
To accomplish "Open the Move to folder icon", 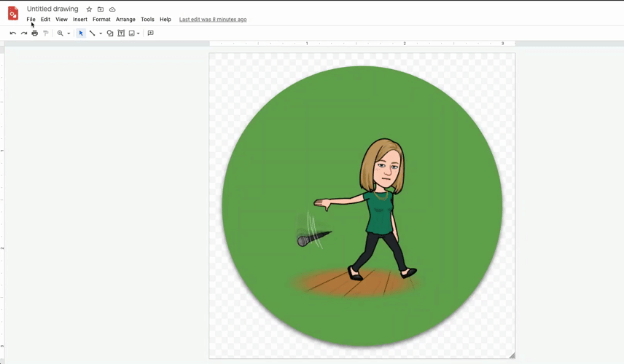I will [x=101, y=9].
